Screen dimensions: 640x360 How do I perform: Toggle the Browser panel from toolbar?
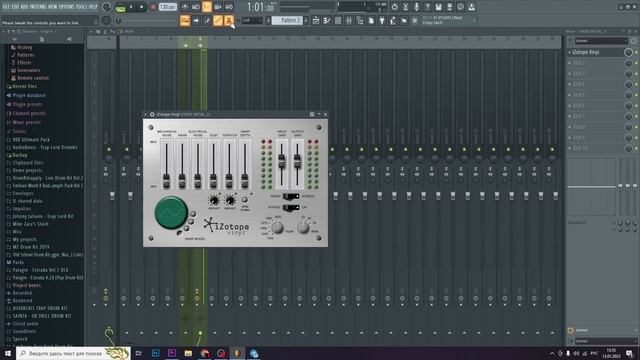(360, 20)
